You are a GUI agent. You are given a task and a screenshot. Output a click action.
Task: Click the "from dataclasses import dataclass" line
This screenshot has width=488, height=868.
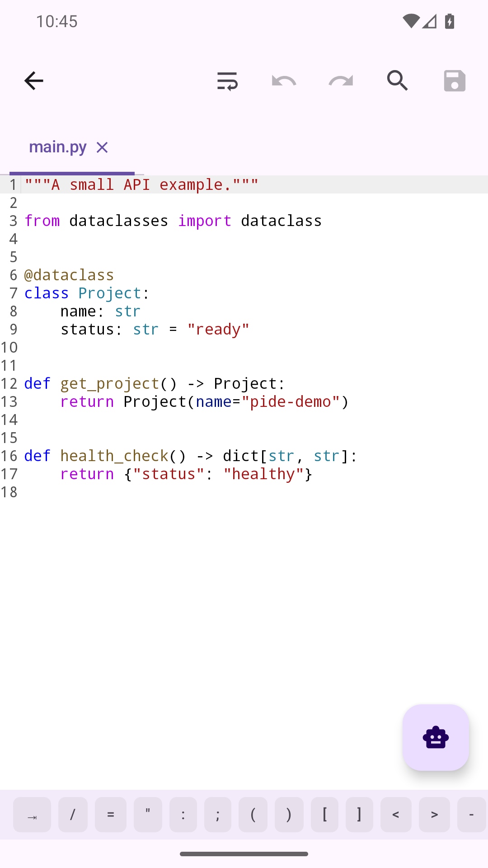tap(173, 221)
